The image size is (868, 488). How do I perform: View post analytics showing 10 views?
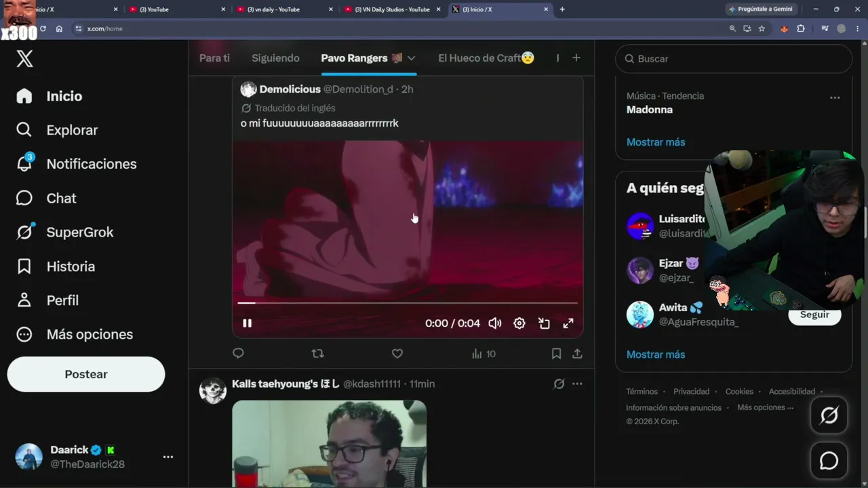pos(484,354)
